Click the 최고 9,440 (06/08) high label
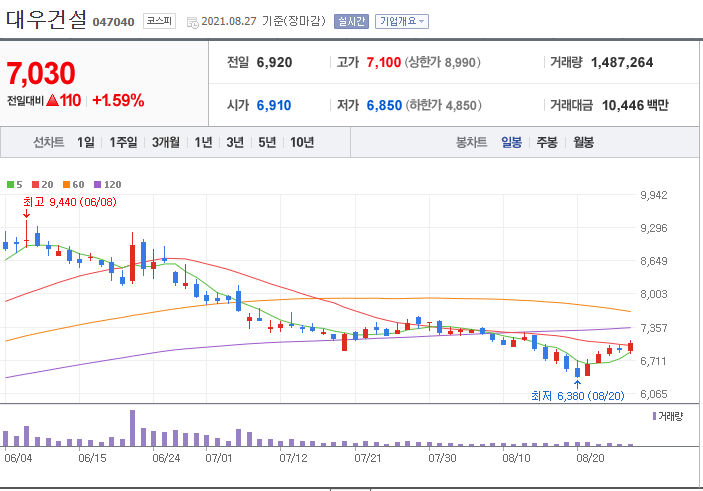 pos(69,202)
